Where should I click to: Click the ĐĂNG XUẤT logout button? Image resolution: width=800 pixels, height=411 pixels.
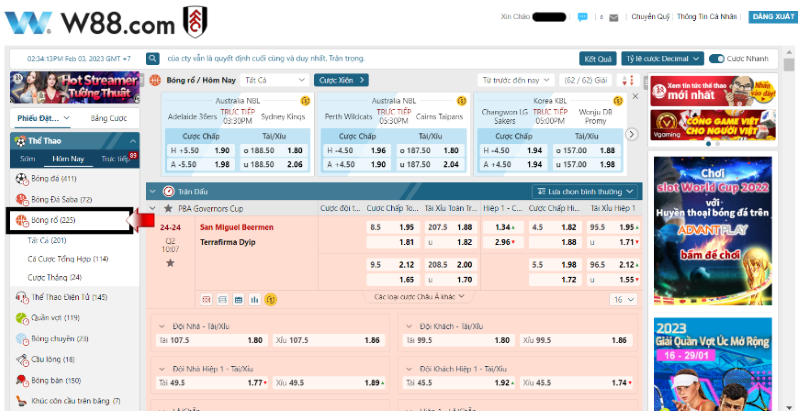coord(772,17)
